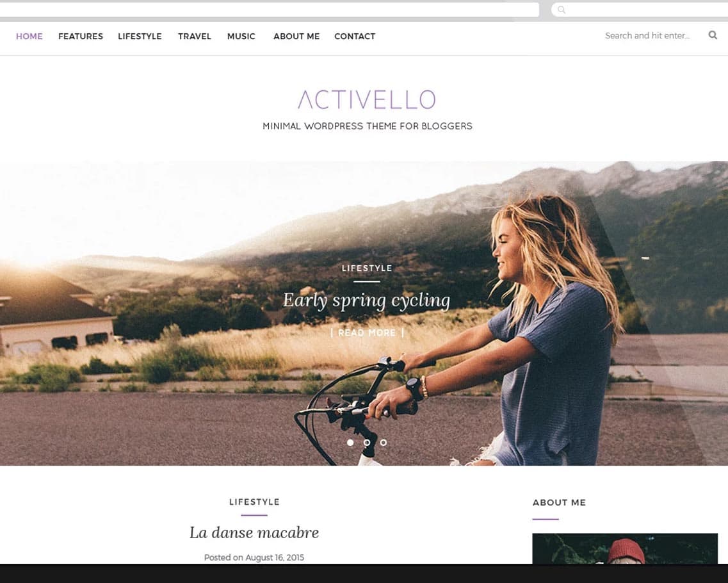Open the Contact menu link

point(355,37)
